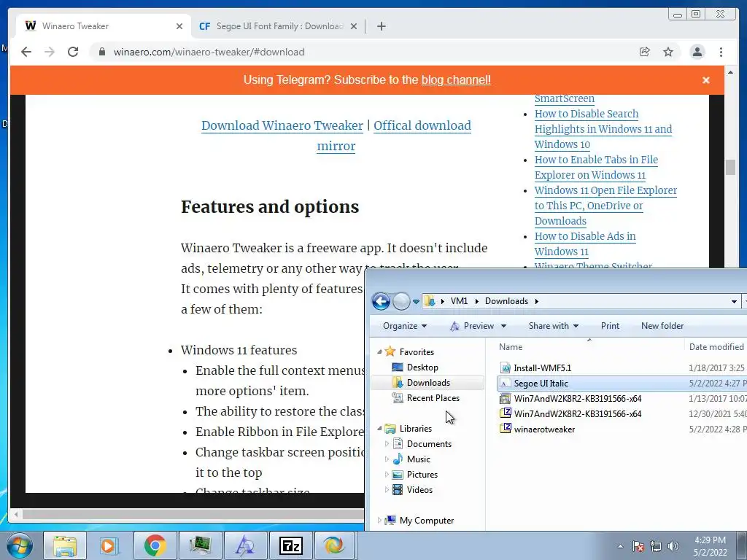Screen dimensions: 747x560
Task: Open a new Chrome tab
Action: (x=381, y=26)
